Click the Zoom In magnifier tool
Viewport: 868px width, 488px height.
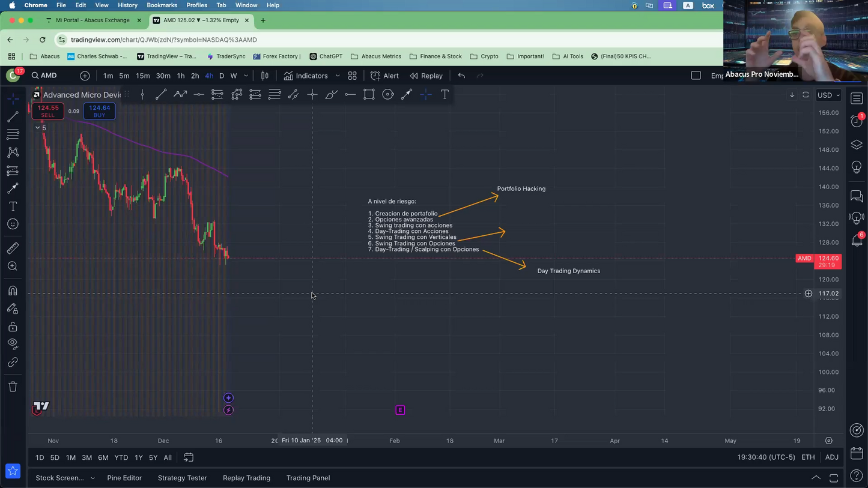click(13, 266)
